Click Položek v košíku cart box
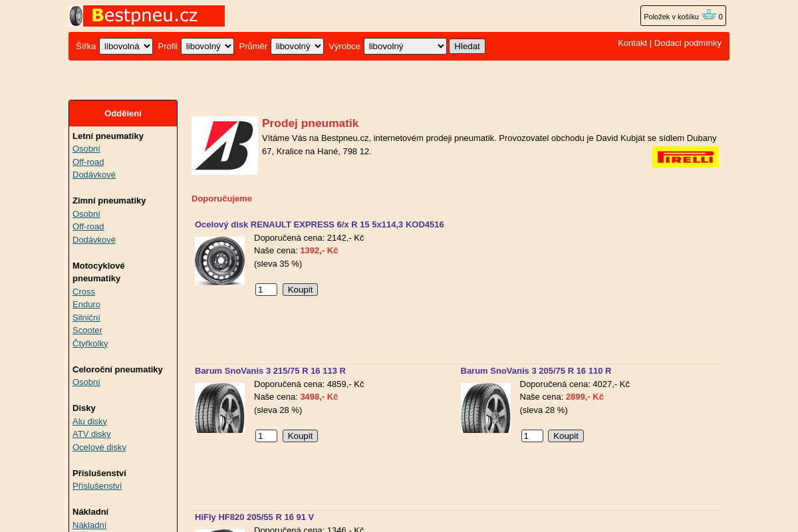The image size is (798, 532). [683, 16]
